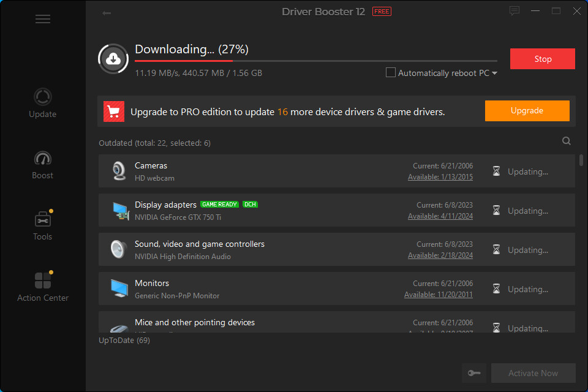Click the driver list scrollbar thumb

[581, 160]
